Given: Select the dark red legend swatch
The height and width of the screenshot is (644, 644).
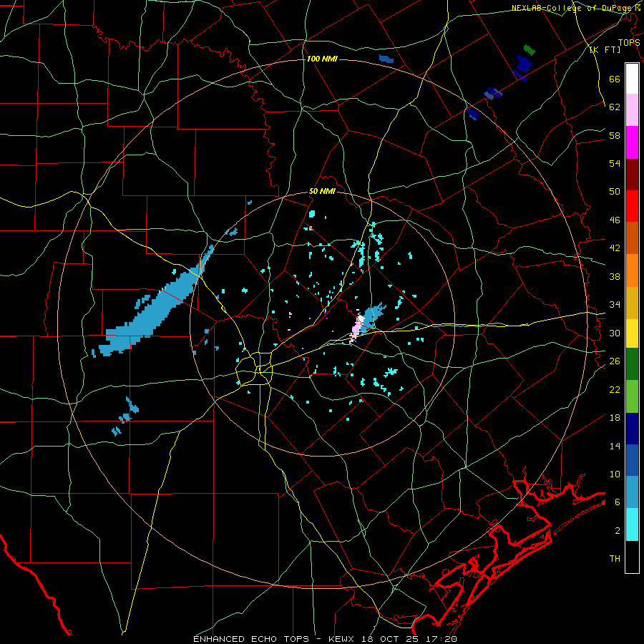Looking at the screenshot, I should coord(632,175).
